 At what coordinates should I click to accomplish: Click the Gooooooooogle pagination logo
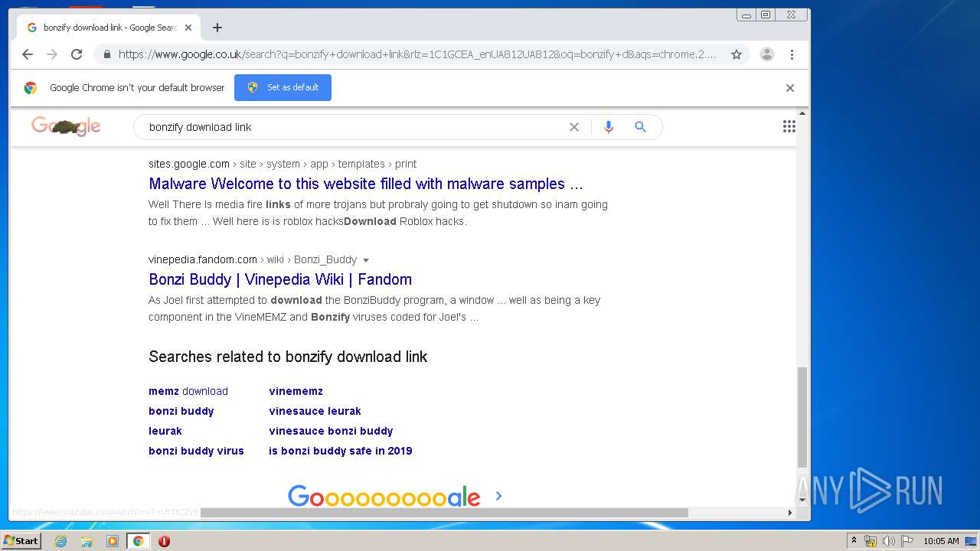pos(384,496)
